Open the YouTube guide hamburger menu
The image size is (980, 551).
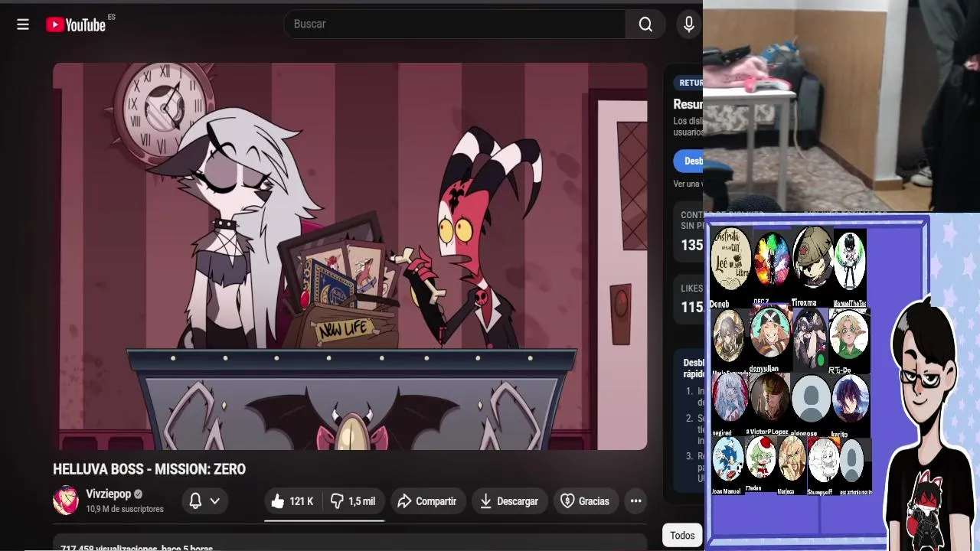click(23, 24)
